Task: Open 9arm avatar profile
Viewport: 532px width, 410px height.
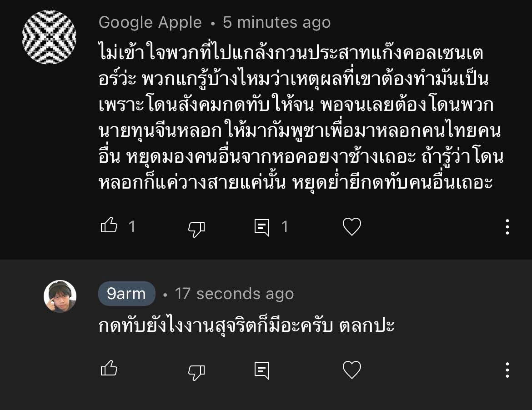Action: 60,296
